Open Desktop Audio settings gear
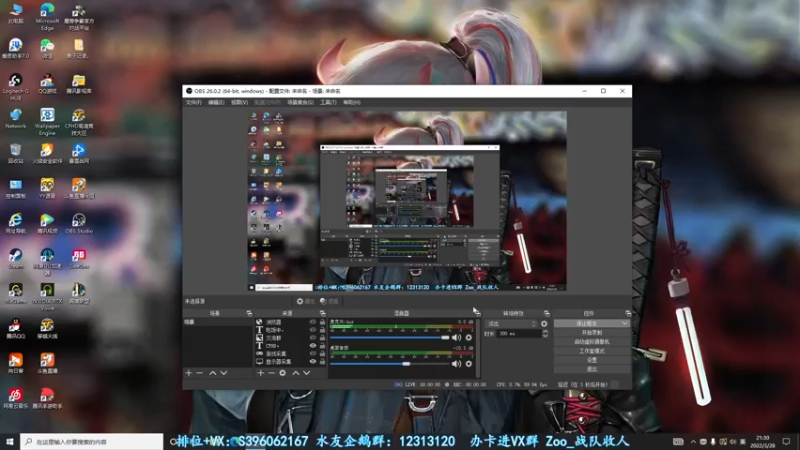 click(469, 364)
